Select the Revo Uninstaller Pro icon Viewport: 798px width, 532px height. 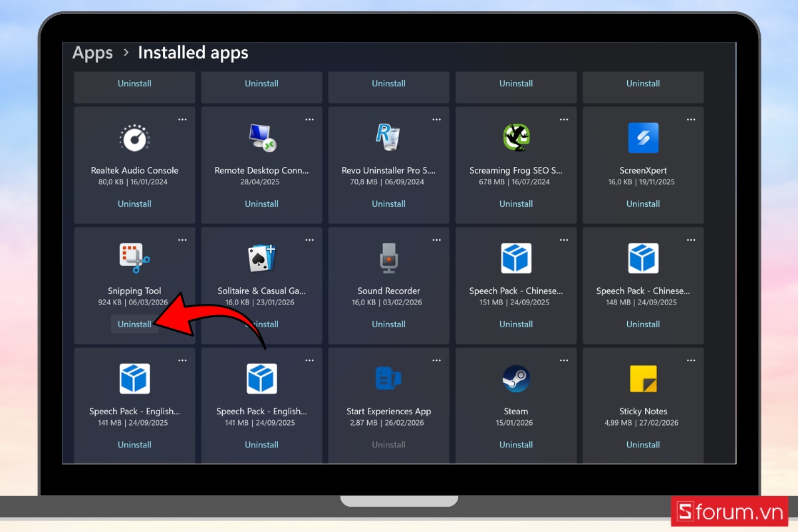(x=388, y=138)
